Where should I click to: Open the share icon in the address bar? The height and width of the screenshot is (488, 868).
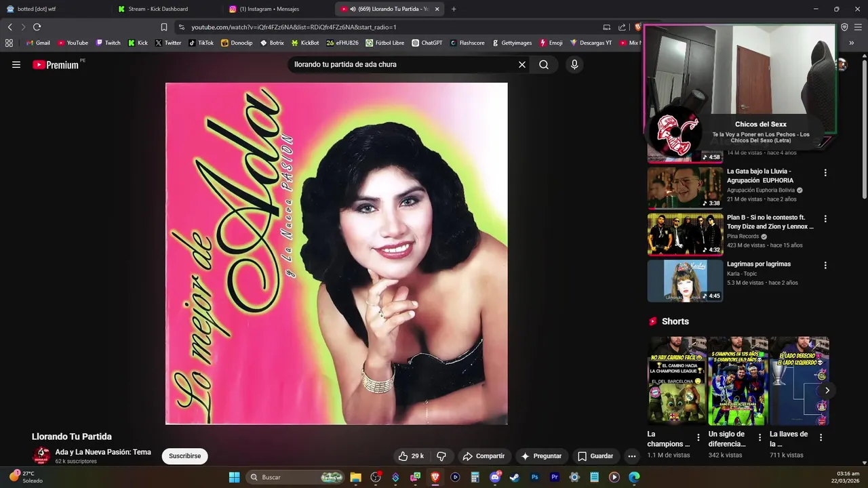pyautogui.click(x=622, y=27)
